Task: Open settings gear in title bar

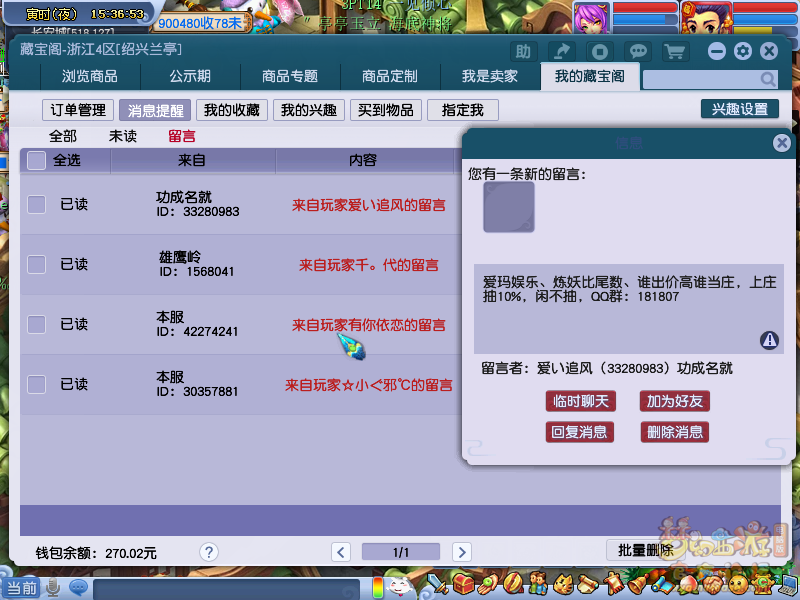Action: pyautogui.click(x=742, y=51)
